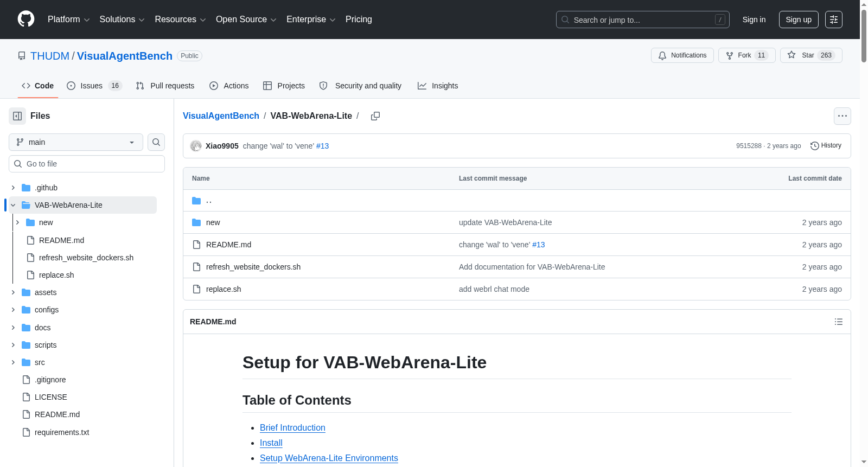Open VisualAgentBench breadcrumb link
The height and width of the screenshot is (467, 868).
click(221, 116)
